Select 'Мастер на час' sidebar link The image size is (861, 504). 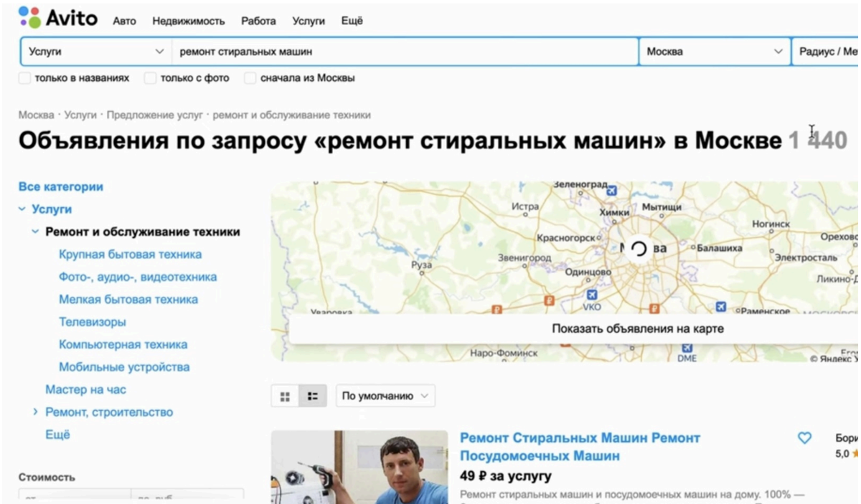point(85,390)
